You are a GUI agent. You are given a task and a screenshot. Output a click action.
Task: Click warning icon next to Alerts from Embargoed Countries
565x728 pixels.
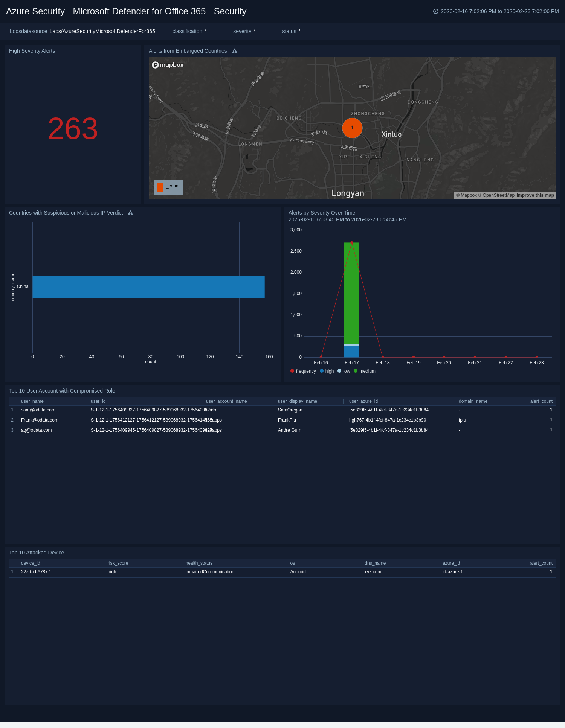coord(235,51)
